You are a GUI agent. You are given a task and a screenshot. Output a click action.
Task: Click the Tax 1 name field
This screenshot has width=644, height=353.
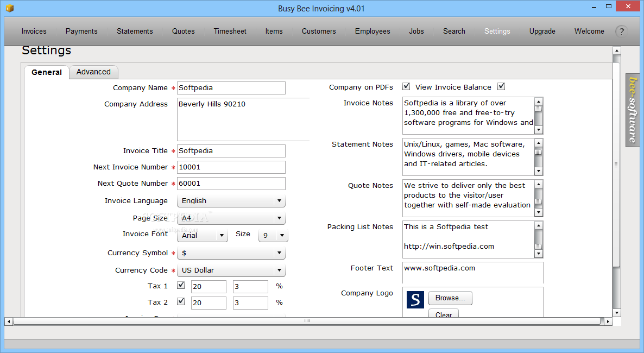[x=209, y=286]
